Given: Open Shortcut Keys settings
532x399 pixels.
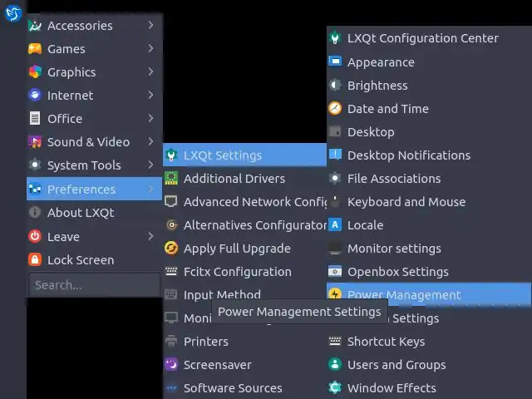Looking at the screenshot, I should tap(429, 342).
